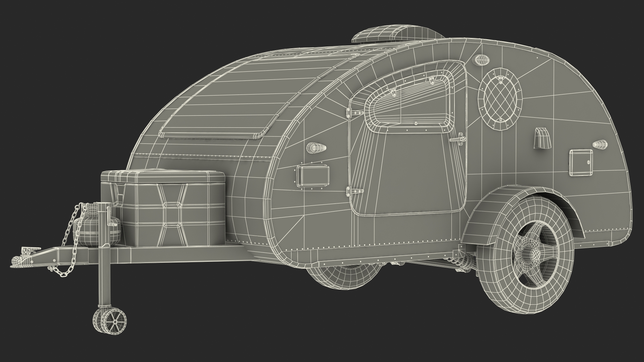Click the small square hatch near rear
This screenshot has width=644, height=362.
(x=581, y=163)
